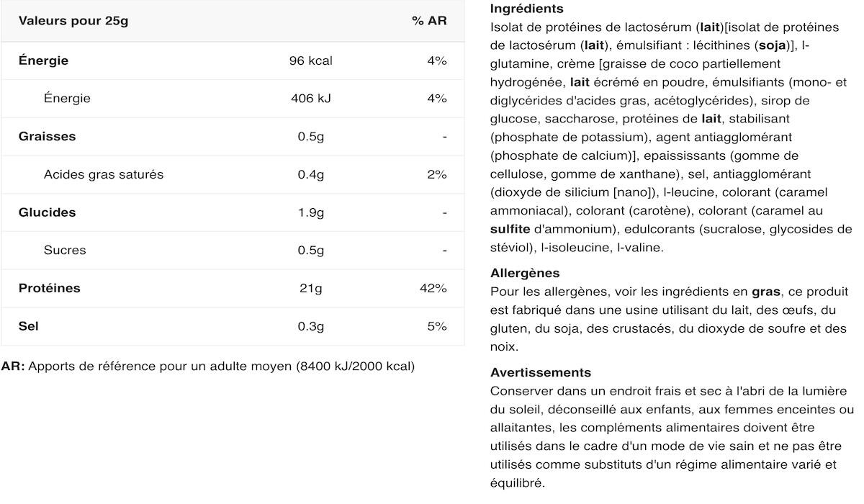This screenshot has width=864, height=504.
Task: Click the "2%" reference intake value
Action: click(x=436, y=174)
